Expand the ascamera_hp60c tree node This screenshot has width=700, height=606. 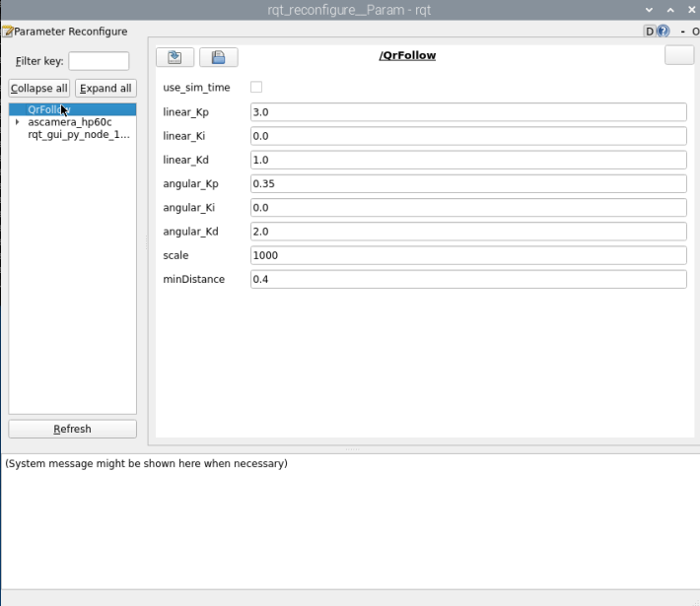[18, 122]
